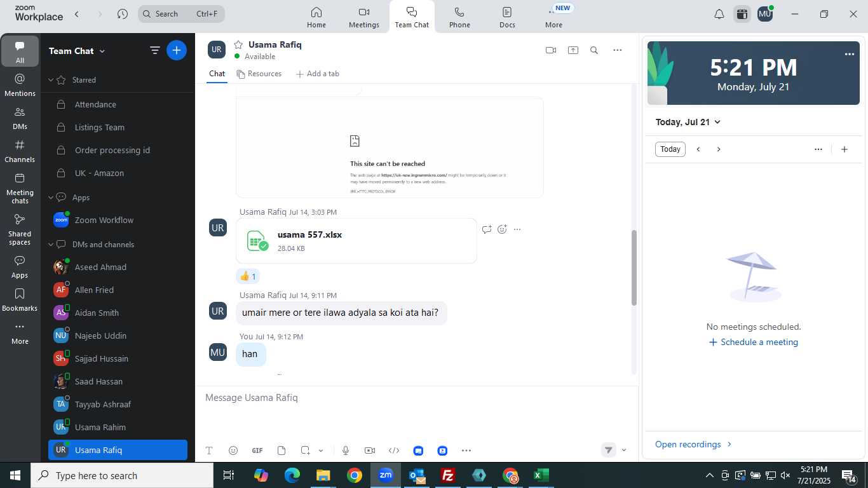The image size is (868, 488).
Task: Open the emoji picker
Action: pyautogui.click(x=233, y=451)
